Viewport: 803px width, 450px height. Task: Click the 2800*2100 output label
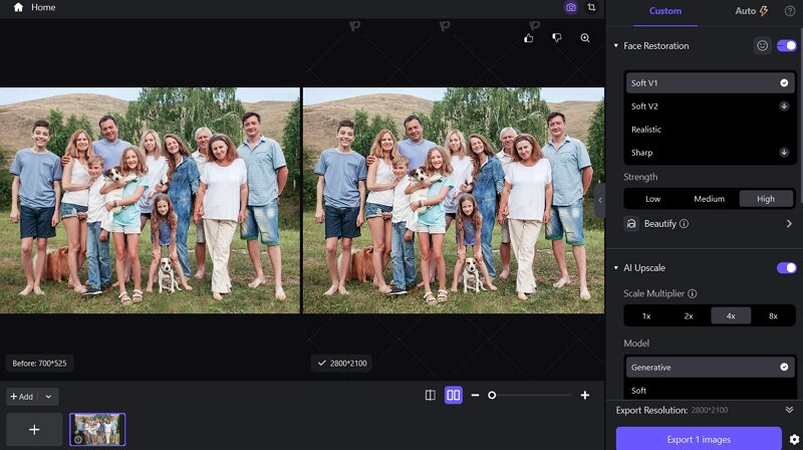click(x=342, y=363)
